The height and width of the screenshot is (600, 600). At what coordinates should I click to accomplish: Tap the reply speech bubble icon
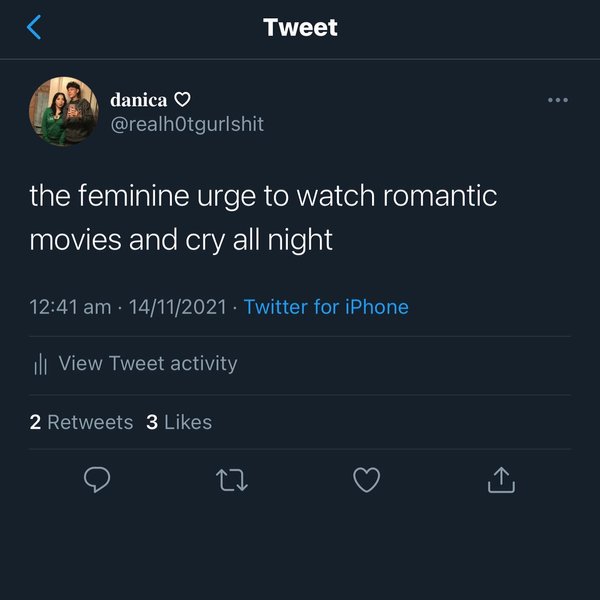97,481
